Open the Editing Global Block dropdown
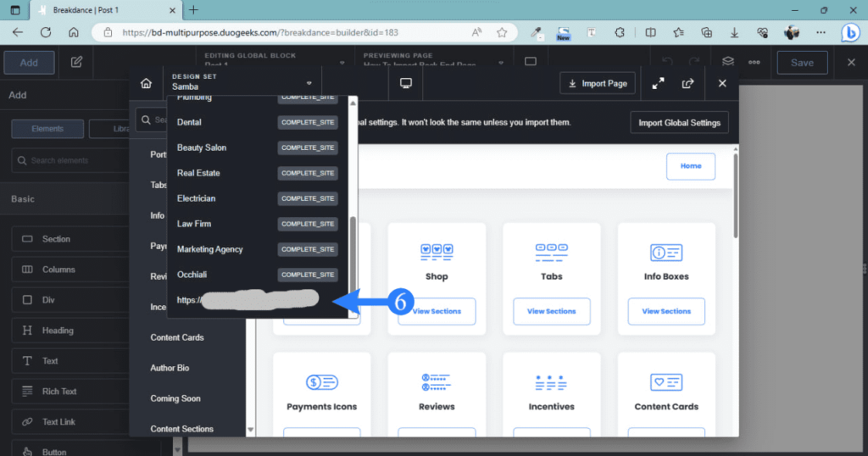 tap(274, 60)
